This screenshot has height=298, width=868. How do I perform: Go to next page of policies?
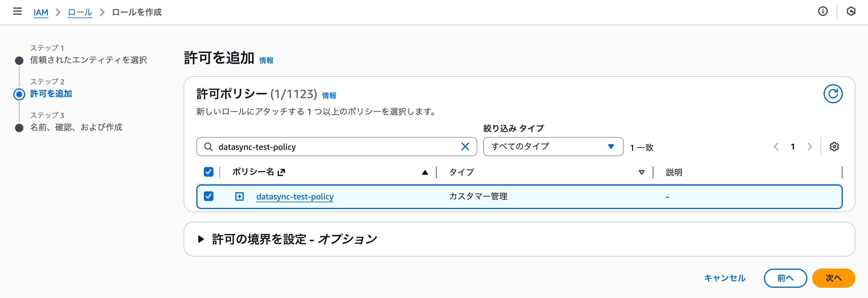[809, 147]
